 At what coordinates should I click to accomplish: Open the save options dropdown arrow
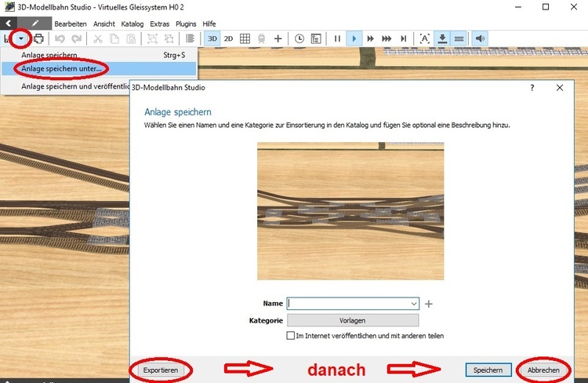tap(21, 38)
